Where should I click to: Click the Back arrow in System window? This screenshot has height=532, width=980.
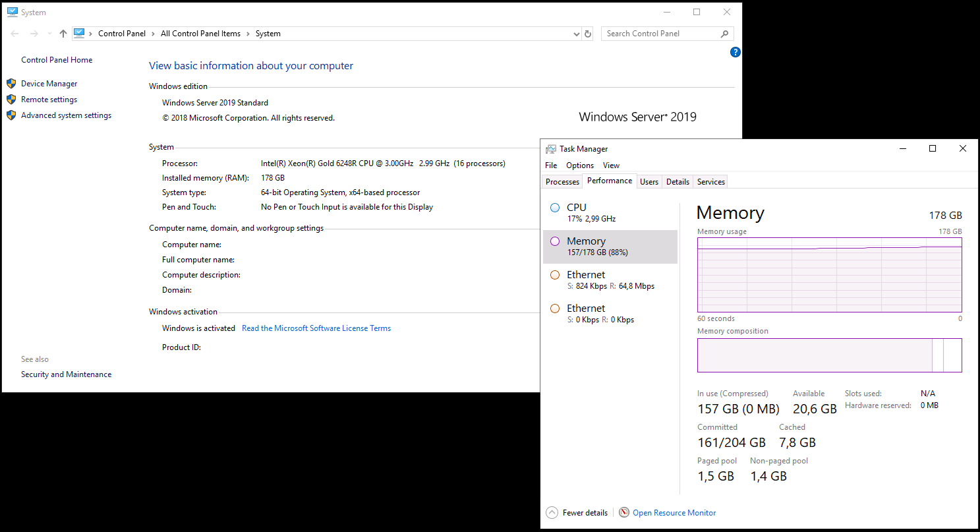pos(14,34)
